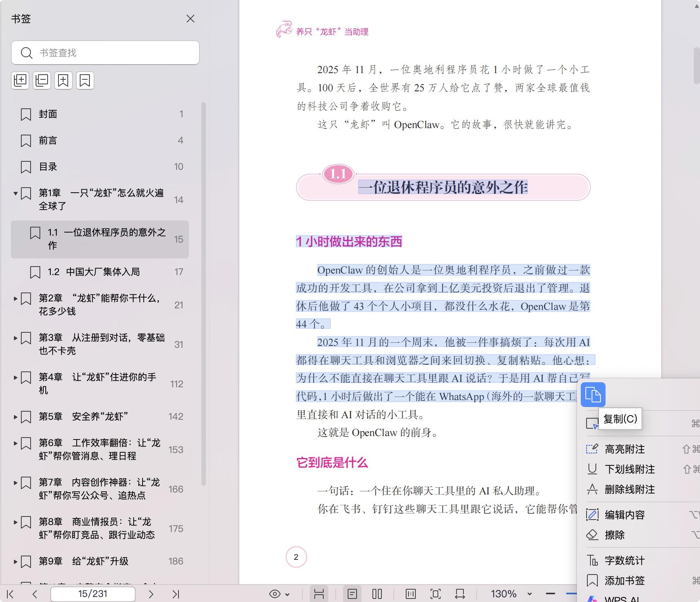Click the 养只"龙虾"当助理 page header
The width and height of the screenshot is (700, 602).
332,32
